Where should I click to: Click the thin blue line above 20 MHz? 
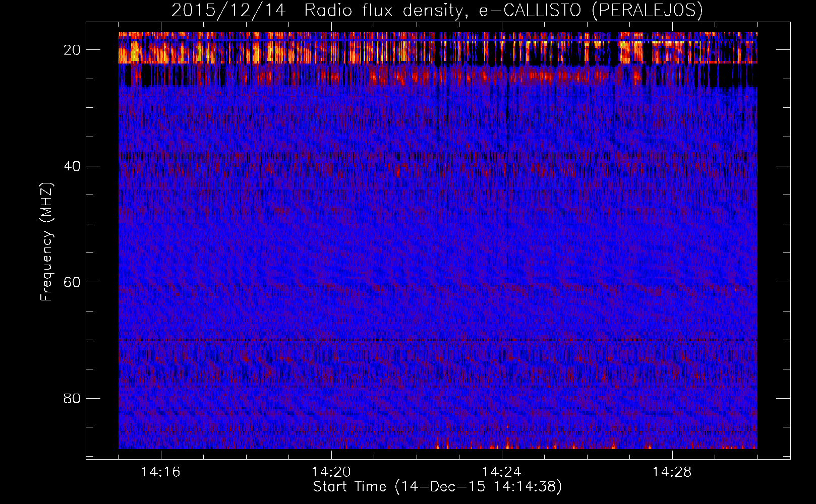tap(438, 41)
